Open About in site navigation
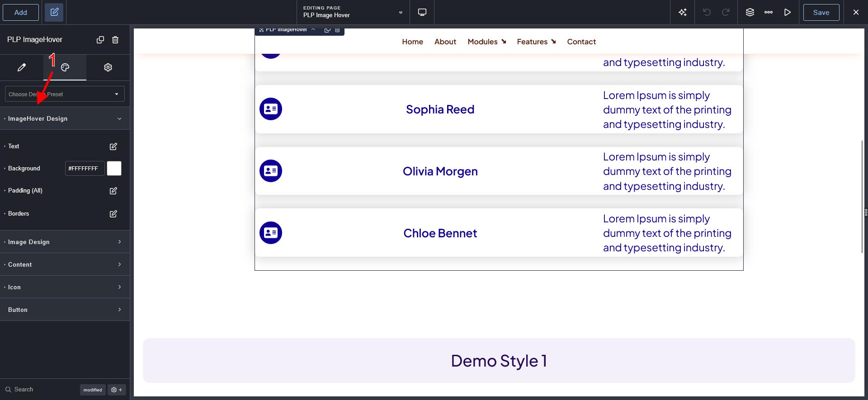 click(445, 42)
